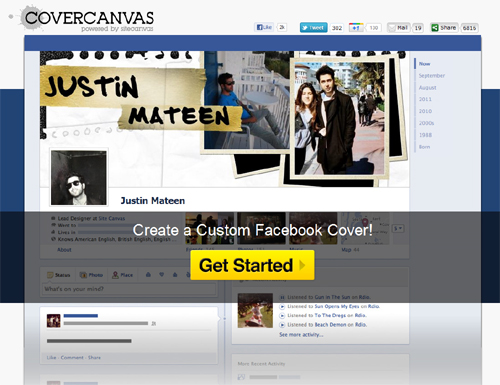Click the Google +1 button
This screenshot has width=500, height=385.
(x=356, y=28)
